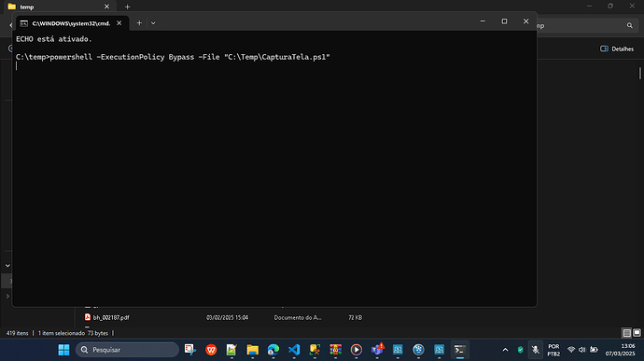Viewport: 644px width, 361px height.
Task: Open the Windows Start menu
Action: 63,350
